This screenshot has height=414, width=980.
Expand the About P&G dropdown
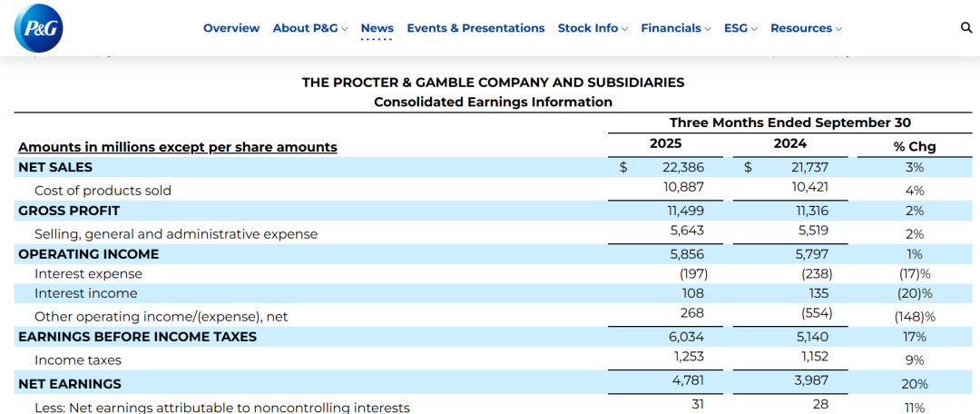[310, 28]
